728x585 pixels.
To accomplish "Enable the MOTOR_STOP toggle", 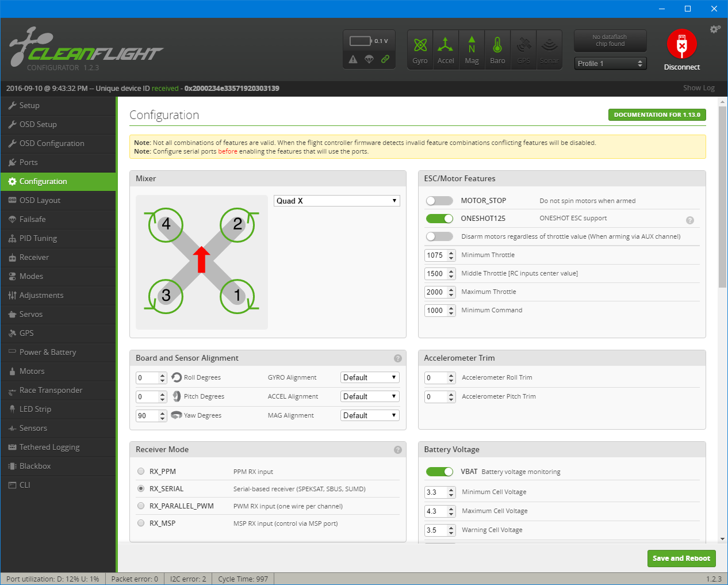I will (439, 201).
